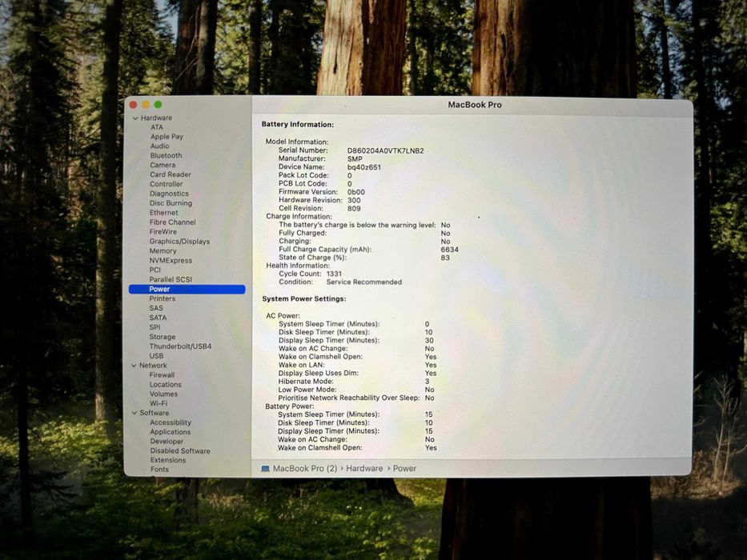This screenshot has height=560, width=747.
Task: Click System Power Settings heading
Action: (304, 299)
